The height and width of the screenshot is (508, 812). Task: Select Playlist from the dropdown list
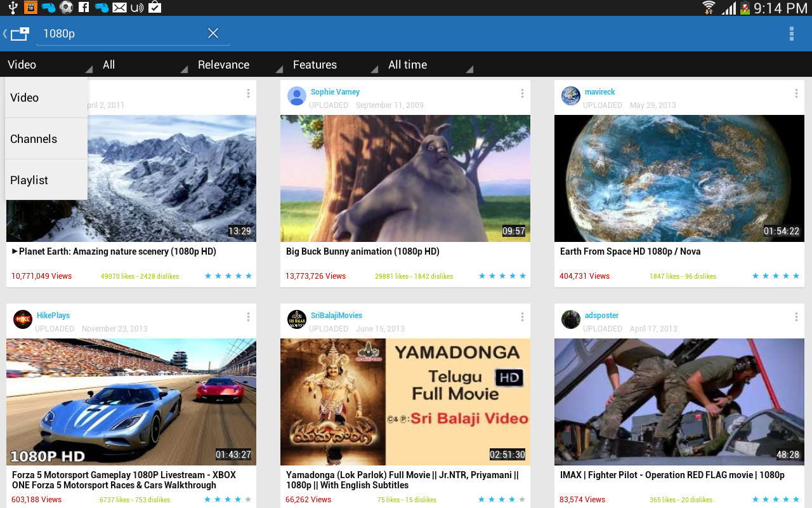pos(46,180)
